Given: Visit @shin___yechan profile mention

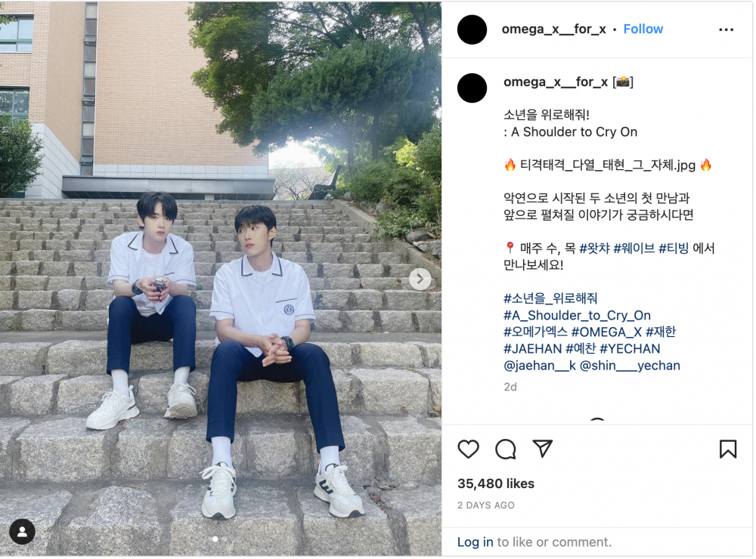Looking at the screenshot, I should point(630,366).
